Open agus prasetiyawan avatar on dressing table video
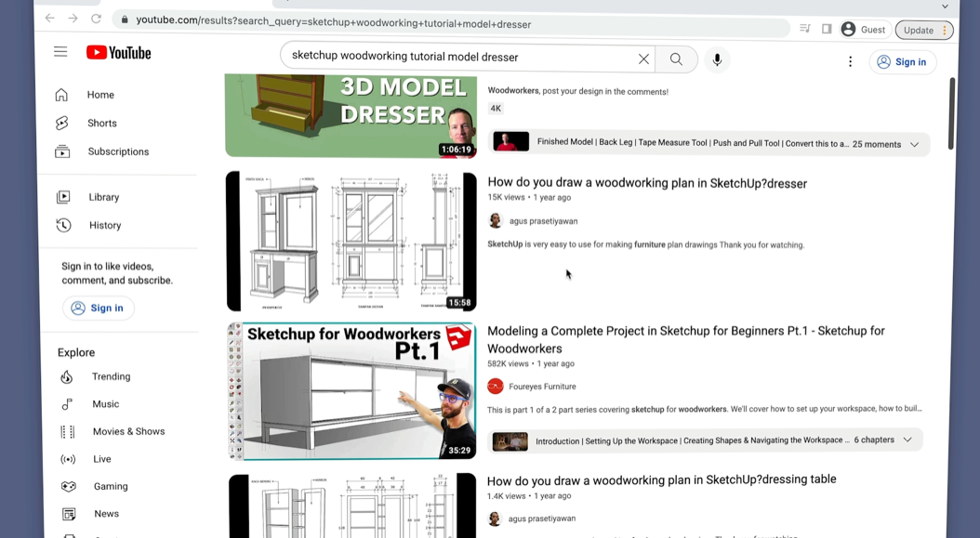The width and height of the screenshot is (980, 538). (x=495, y=518)
